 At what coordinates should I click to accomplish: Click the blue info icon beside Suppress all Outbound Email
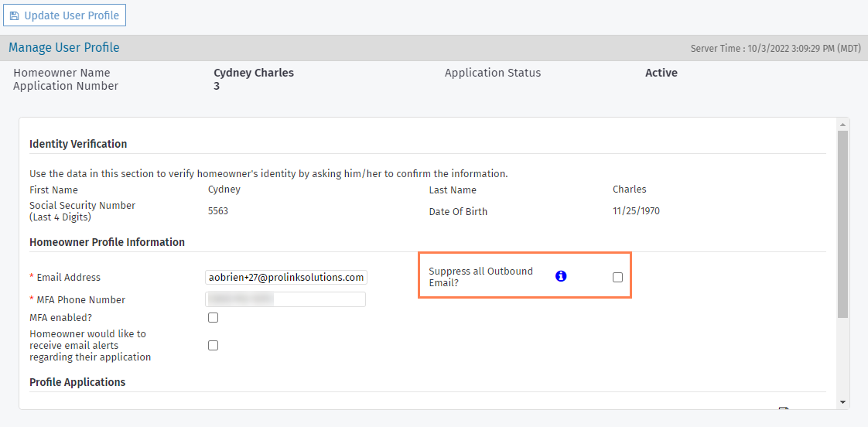click(561, 276)
